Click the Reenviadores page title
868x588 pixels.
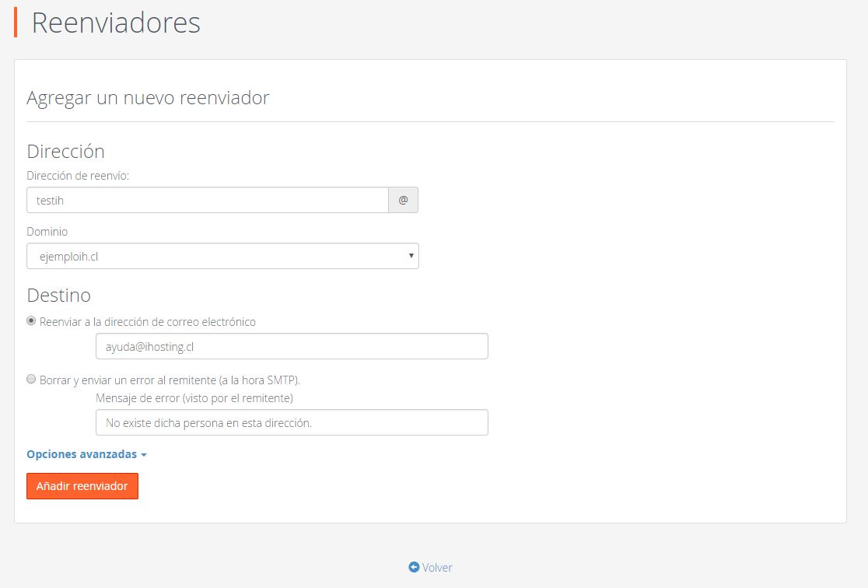coord(116,23)
